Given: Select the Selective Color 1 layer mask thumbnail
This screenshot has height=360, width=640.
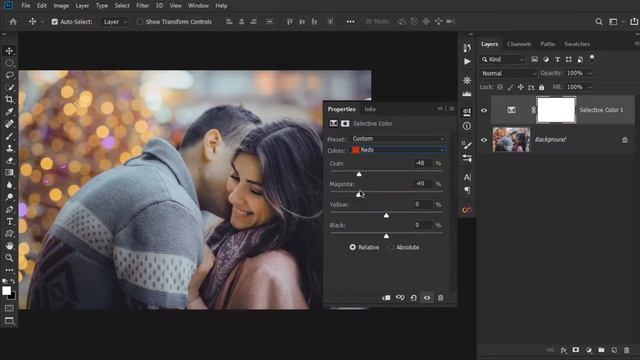Looking at the screenshot, I should [556, 110].
